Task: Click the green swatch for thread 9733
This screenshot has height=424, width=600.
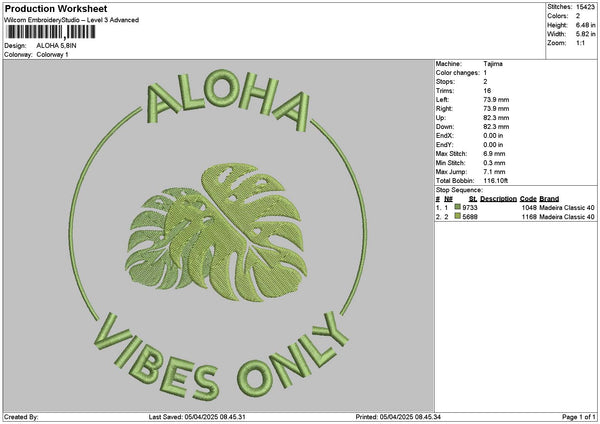Action: pyautogui.click(x=458, y=207)
